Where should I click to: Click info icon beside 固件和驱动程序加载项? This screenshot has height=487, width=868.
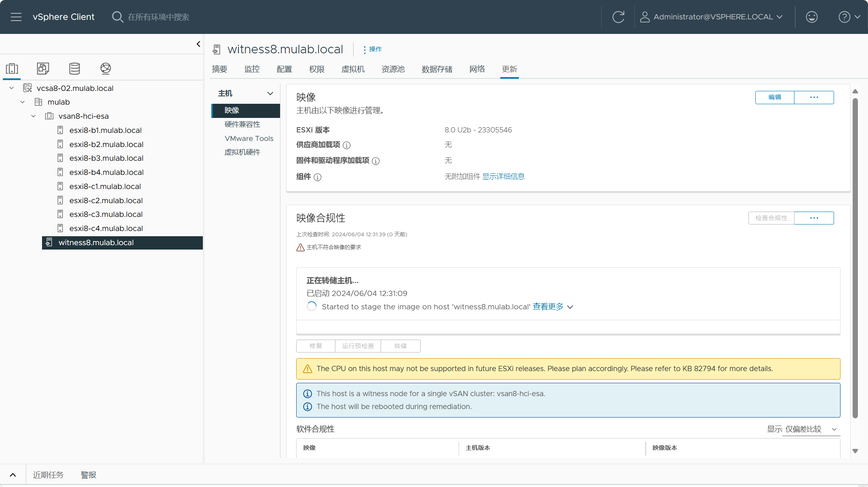click(x=376, y=161)
